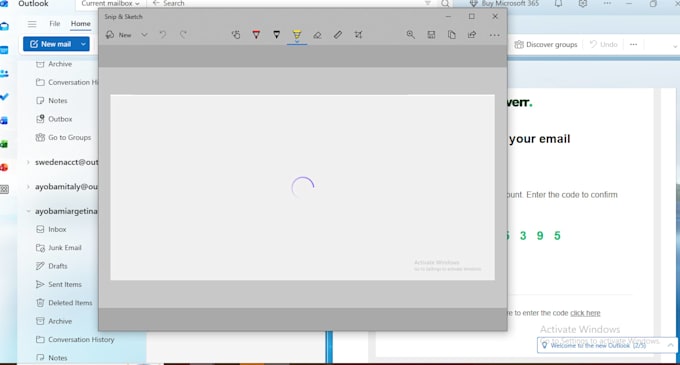Image resolution: width=680 pixels, height=365 pixels.
Task: Copy the snip to clipboard
Action: click(451, 35)
